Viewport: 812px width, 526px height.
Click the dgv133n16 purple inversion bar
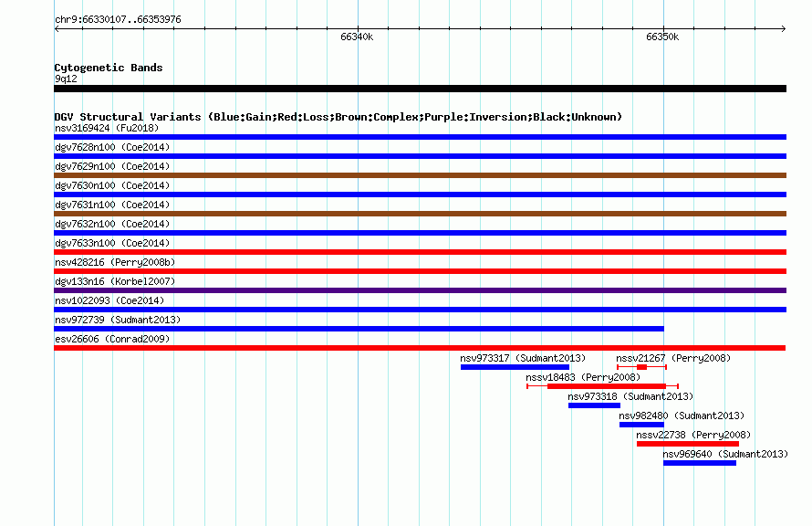(x=420, y=290)
